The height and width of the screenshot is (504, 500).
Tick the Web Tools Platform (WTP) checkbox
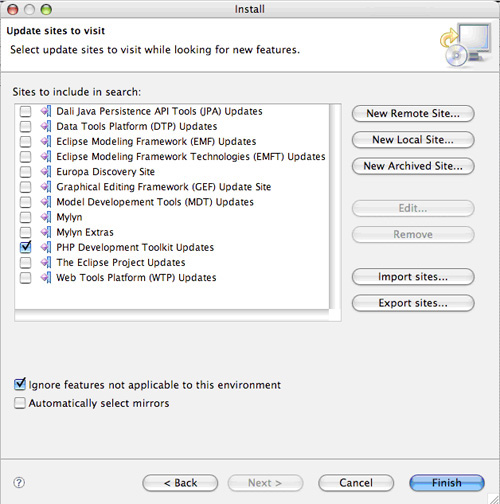pos(25,277)
